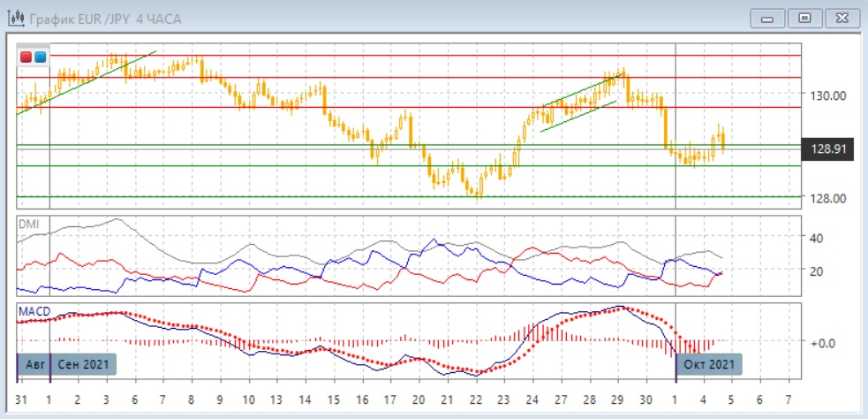Viewport: 868px width, 419px height.
Task: Click the red square button on chart
Action: (26, 57)
